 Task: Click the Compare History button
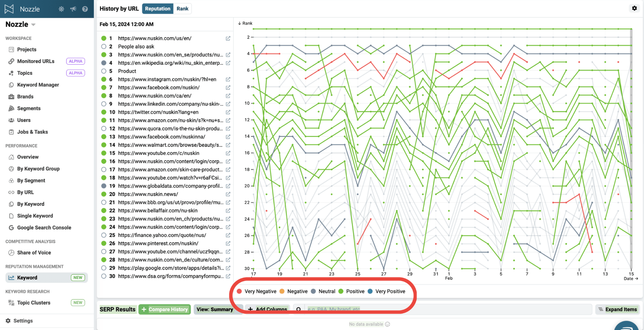coord(165,309)
